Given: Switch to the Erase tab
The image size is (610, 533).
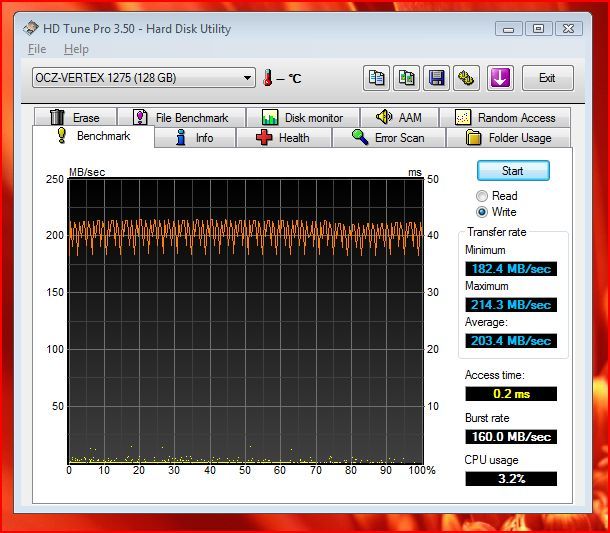Looking at the screenshot, I should coord(75,117).
